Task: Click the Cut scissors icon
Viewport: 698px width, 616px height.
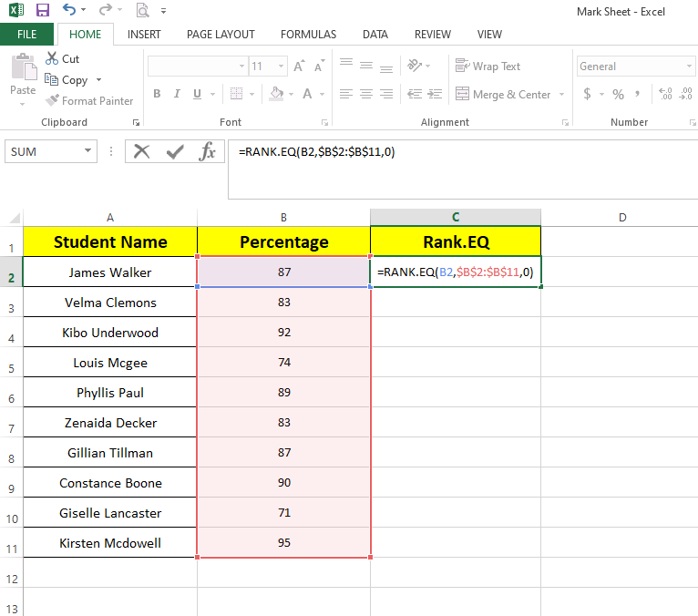Action: [52, 58]
